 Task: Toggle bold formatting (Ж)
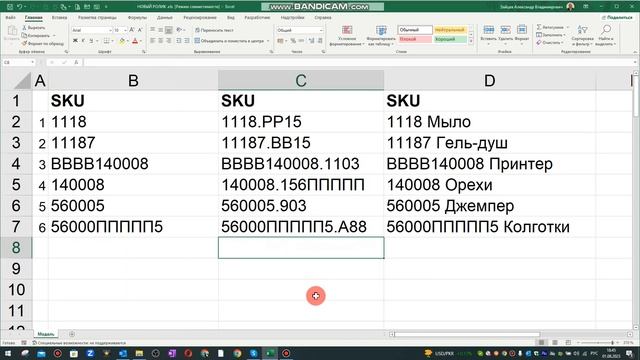click(x=75, y=41)
